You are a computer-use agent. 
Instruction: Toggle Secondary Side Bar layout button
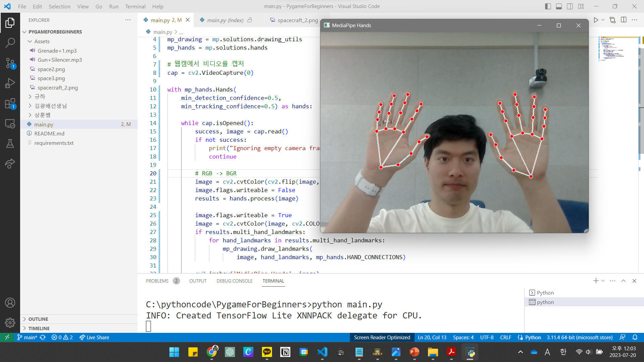pos(570,6)
